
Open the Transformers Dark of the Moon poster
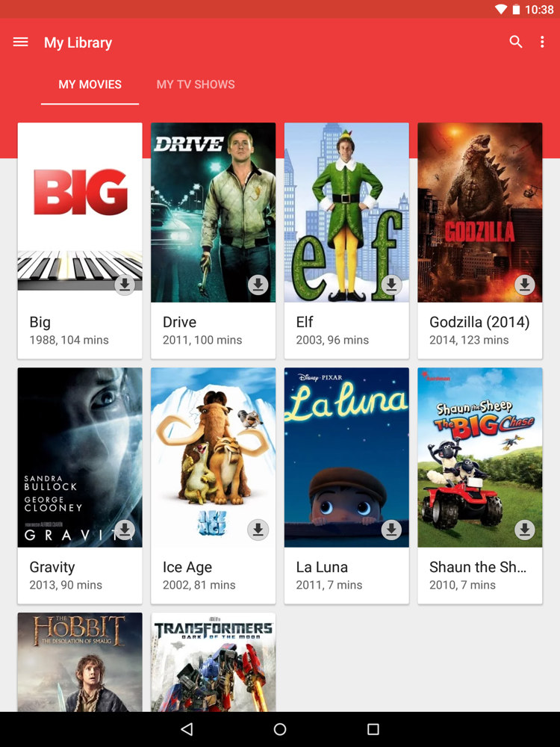pos(214,662)
